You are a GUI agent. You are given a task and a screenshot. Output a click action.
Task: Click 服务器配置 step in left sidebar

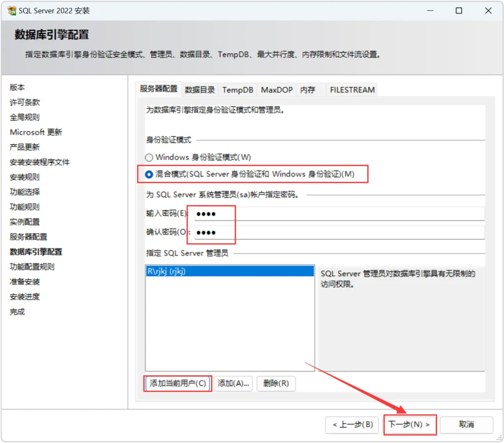click(28, 237)
